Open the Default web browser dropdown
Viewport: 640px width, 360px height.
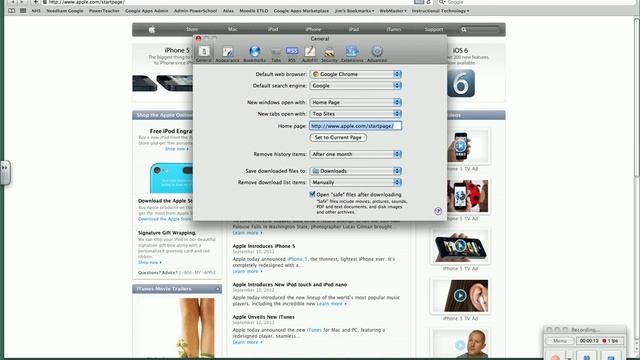tap(356, 74)
